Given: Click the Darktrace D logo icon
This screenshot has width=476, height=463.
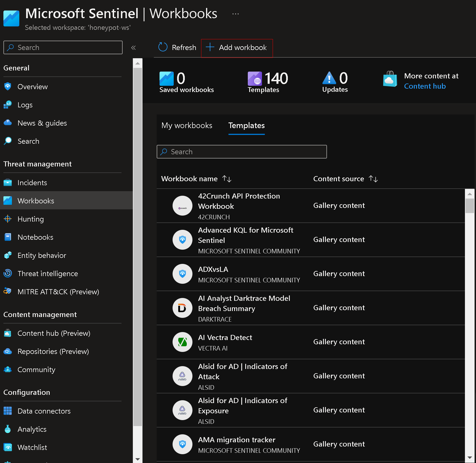Looking at the screenshot, I should pyautogui.click(x=183, y=308).
